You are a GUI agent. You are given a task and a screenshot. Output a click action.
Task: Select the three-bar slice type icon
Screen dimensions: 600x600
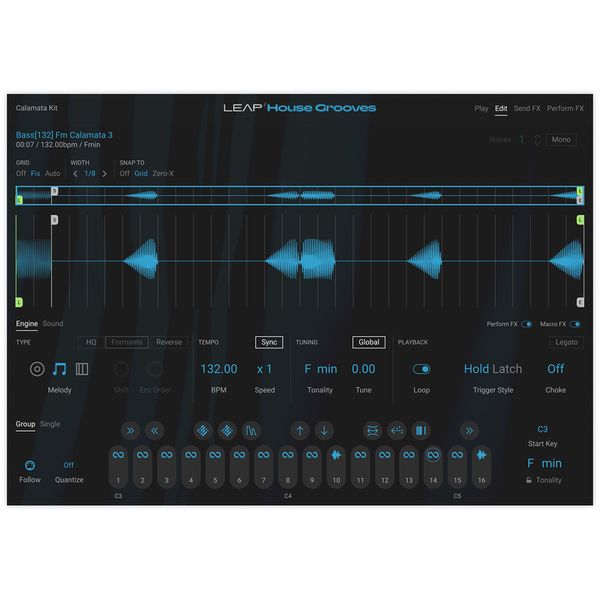point(82,369)
